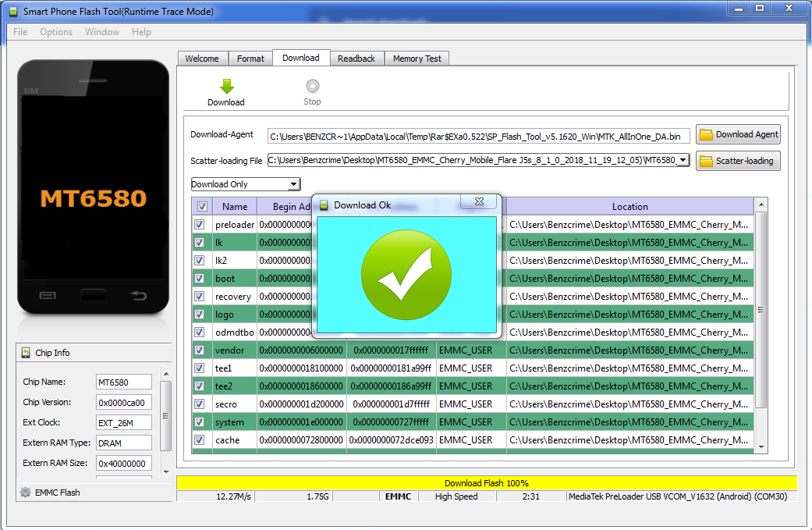
Task: Open the Help menu
Action: tap(141, 32)
